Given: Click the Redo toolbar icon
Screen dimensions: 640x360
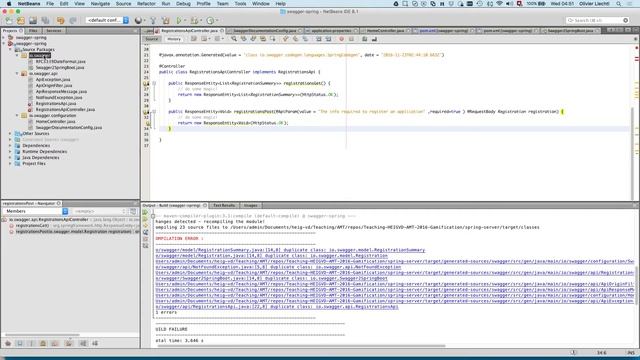Looking at the screenshot, I should click(x=73, y=20).
